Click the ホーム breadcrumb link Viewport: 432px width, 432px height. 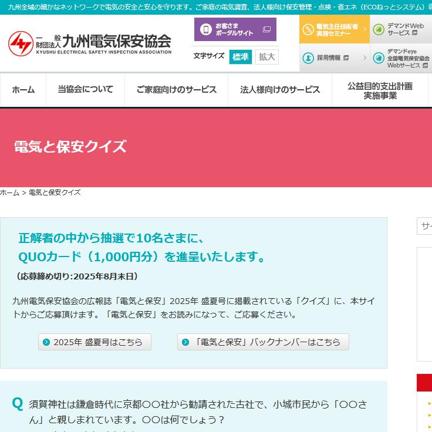click(x=10, y=193)
